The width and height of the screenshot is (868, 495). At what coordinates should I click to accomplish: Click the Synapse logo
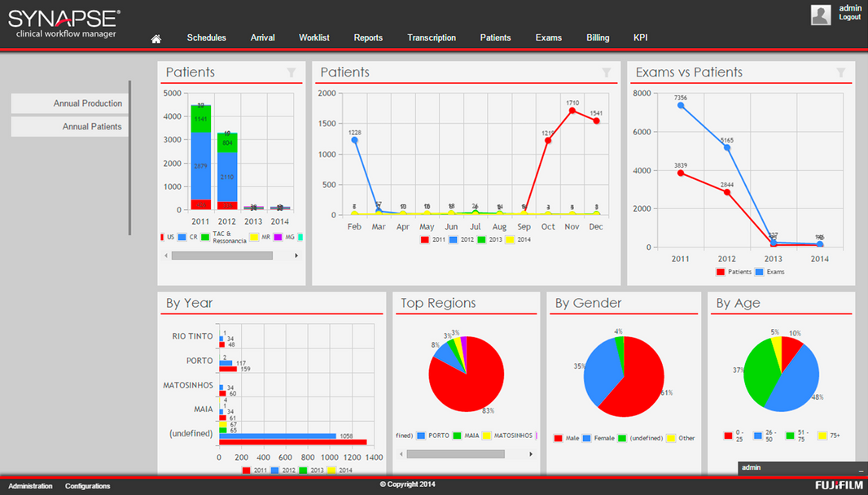click(x=64, y=21)
